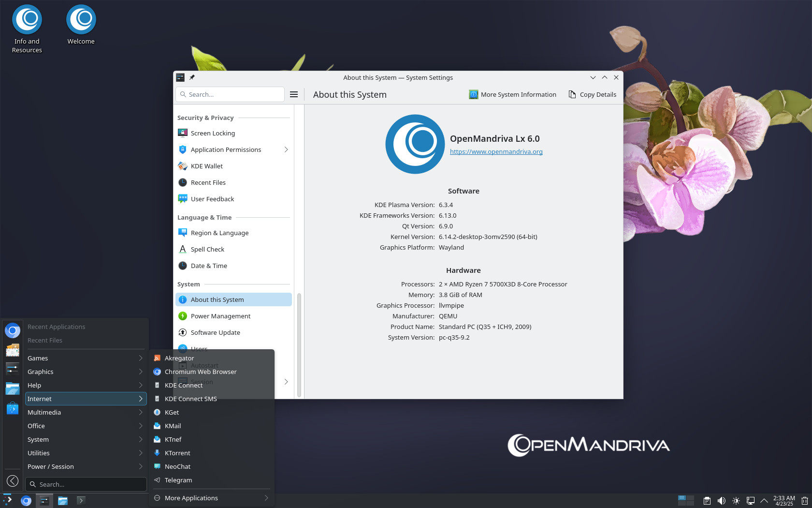Viewport: 812px width, 508px height.
Task: Expand Application Permissions chevron
Action: (286, 149)
